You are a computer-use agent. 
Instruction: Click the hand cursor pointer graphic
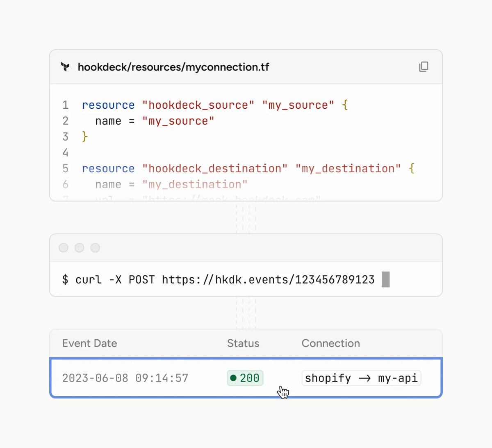(283, 392)
